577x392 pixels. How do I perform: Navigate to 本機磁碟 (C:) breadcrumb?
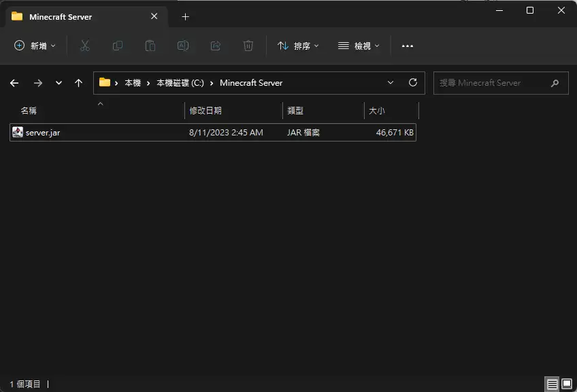point(180,83)
